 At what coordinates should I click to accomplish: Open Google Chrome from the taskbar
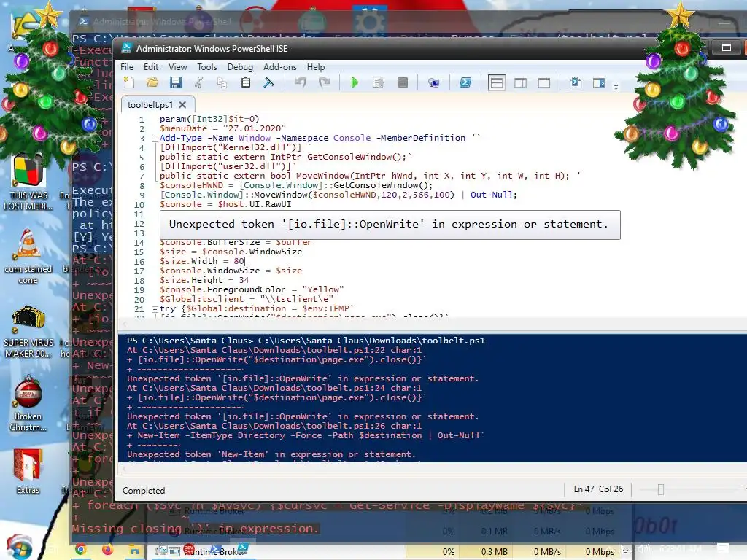click(x=80, y=550)
